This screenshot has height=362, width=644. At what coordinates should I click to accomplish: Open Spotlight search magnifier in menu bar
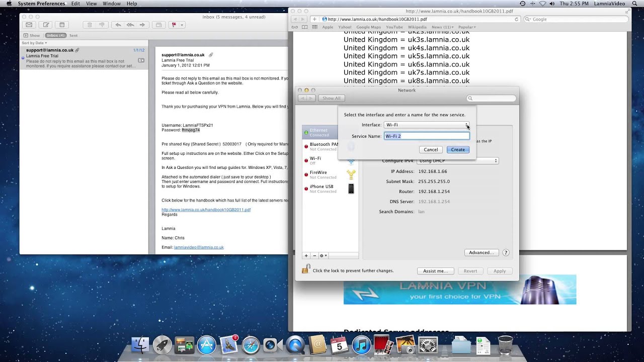(x=634, y=4)
